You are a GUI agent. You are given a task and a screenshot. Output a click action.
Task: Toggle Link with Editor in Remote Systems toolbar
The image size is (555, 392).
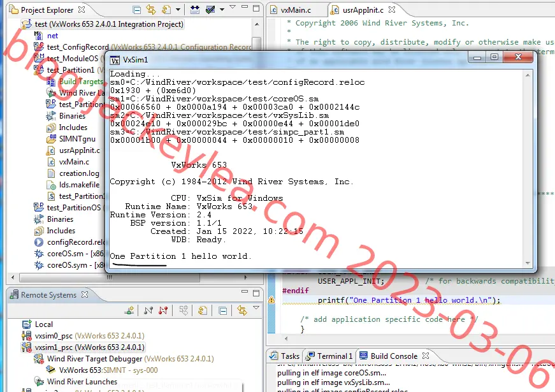click(x=242, y=311)
